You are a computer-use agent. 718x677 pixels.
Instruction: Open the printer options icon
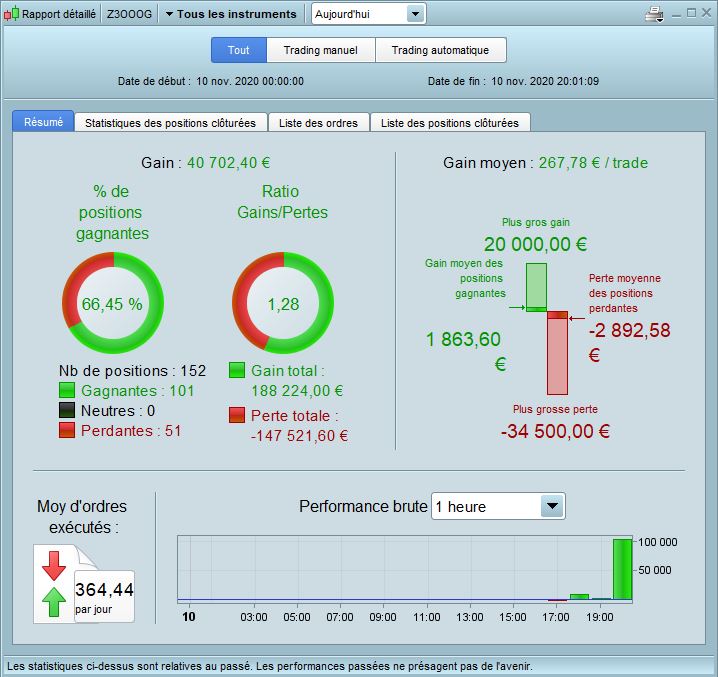(654, 14)
